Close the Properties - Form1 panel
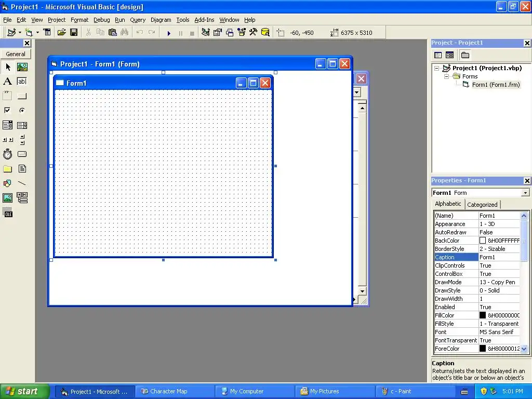 pyautogui.click(x=527, y=180)
